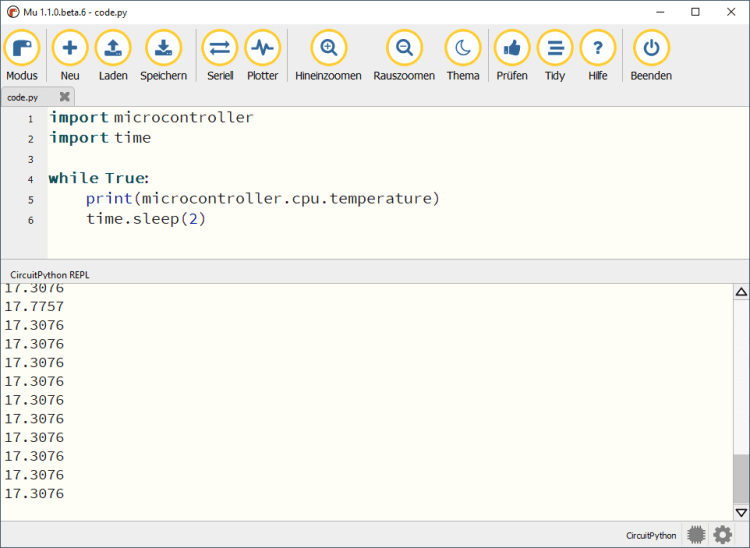The image size is (750, 548).
Task: Toggle the Seriell serial console
Action: (x=220, y=48)
